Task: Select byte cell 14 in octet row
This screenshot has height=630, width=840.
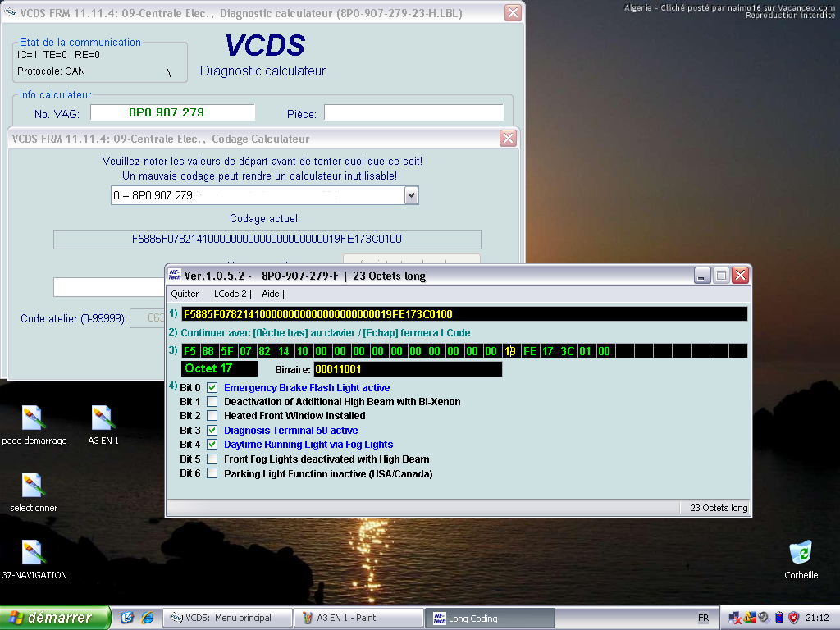Action: (284, 351)
